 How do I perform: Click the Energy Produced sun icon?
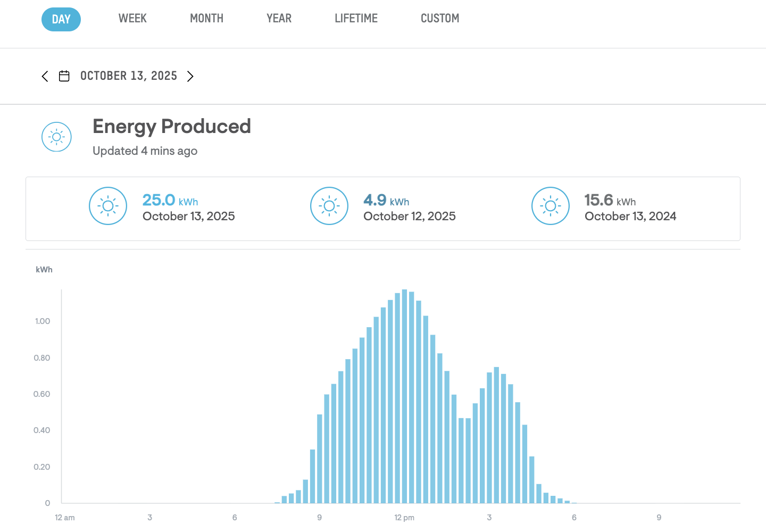point(56,137)
